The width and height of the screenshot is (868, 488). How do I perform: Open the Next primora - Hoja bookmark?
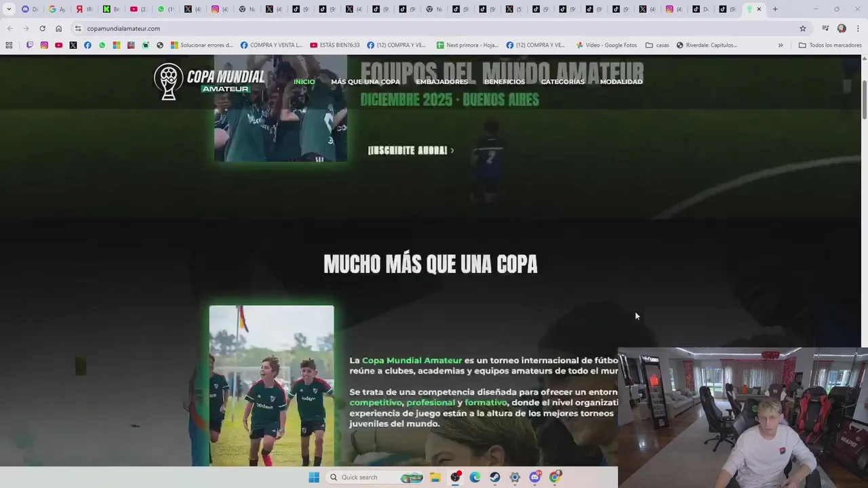click(467, 45)
